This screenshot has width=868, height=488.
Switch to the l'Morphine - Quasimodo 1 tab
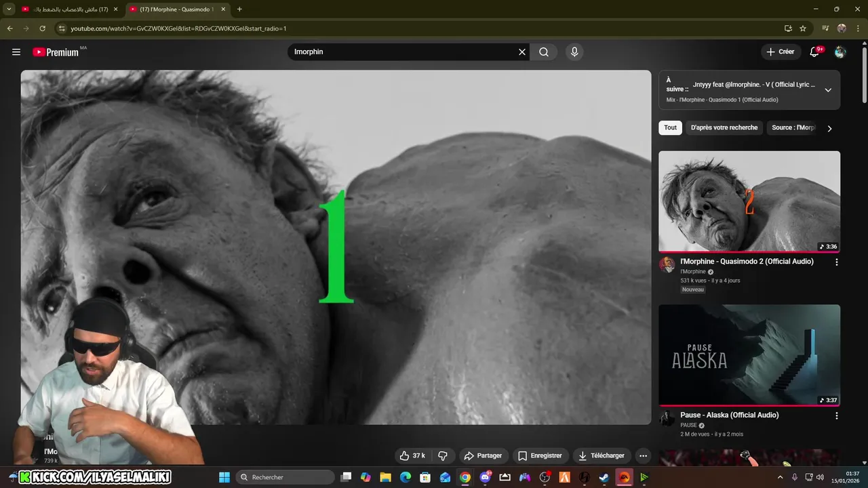178,9
